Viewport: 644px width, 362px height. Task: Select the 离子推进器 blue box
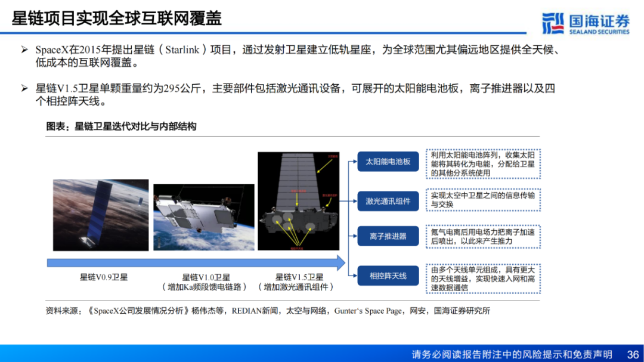pyautogui.click(x=388, y=236)
